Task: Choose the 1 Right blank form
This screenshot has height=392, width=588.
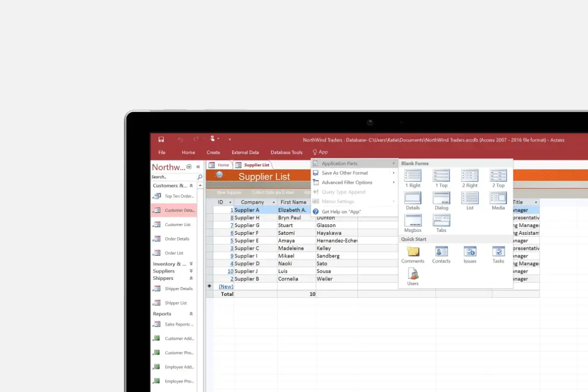Action: pos(413,178)
